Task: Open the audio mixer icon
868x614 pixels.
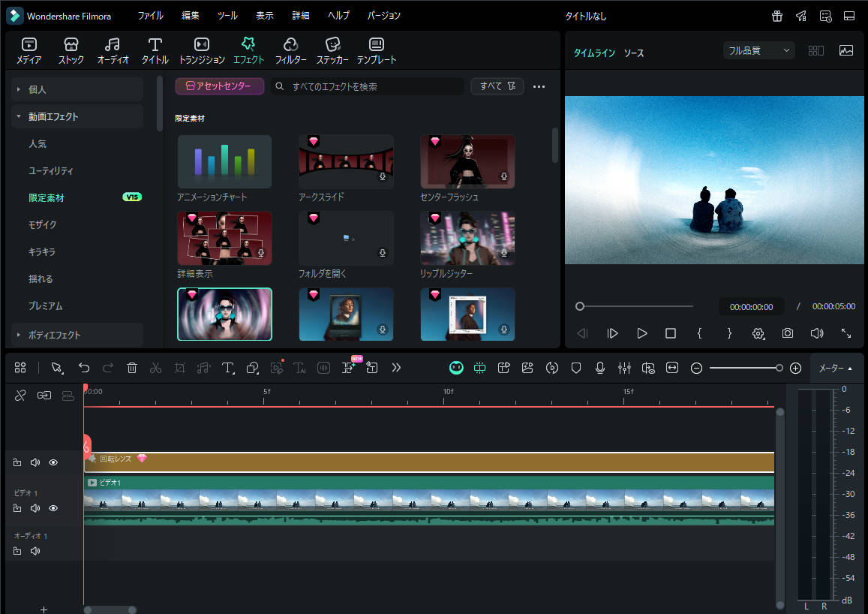Action: point(625,368)
